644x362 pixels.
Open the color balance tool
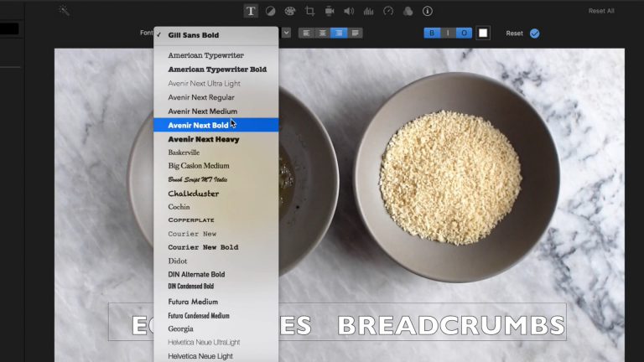[x=271, y=11]
